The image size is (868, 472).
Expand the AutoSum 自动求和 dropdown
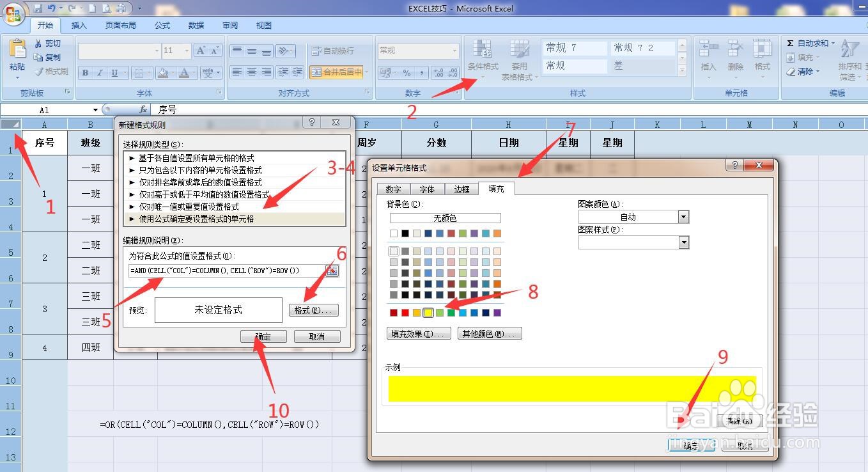point(833,43)
